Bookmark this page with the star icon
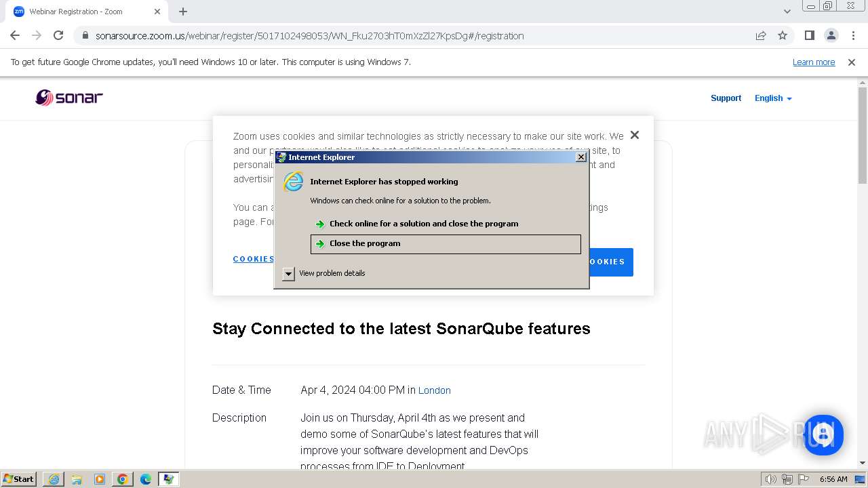 783,35
